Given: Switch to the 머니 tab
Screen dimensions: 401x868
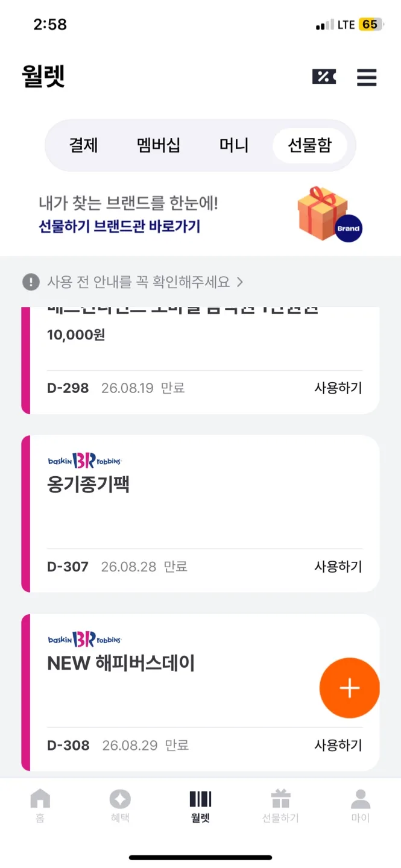Looking at the screenshot, I should 234,145.
